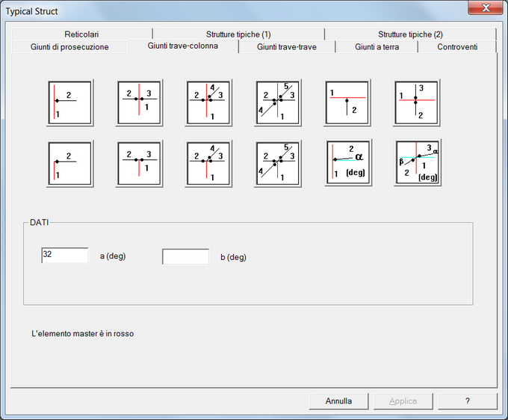Focus the empty b (deg) field
Screen dimensions: 508x420
185,257
